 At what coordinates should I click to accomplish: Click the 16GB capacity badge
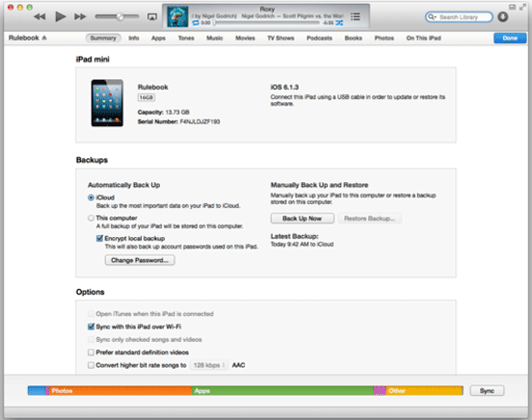pos(146,97)
